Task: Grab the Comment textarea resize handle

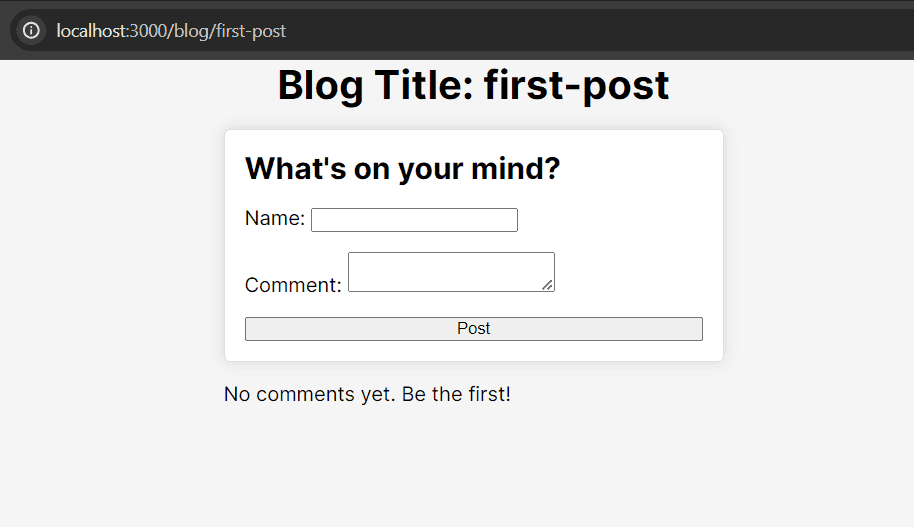Action: point(548,285)
